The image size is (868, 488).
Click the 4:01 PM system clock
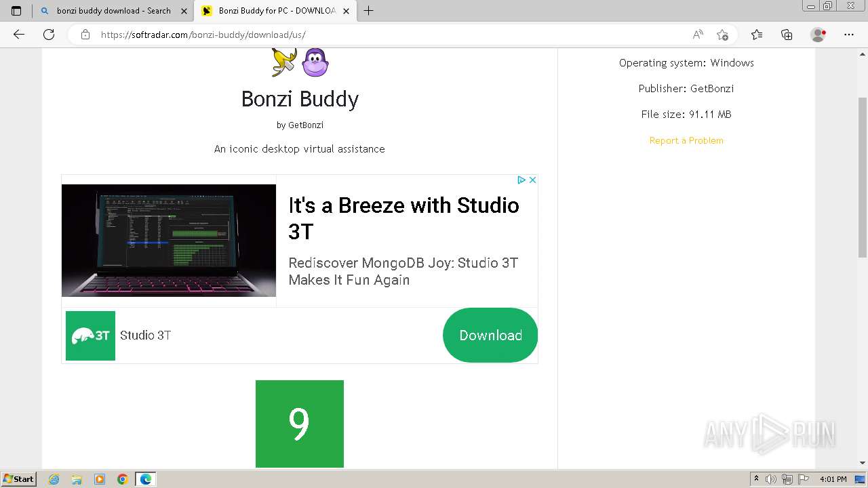pos(833,479)
